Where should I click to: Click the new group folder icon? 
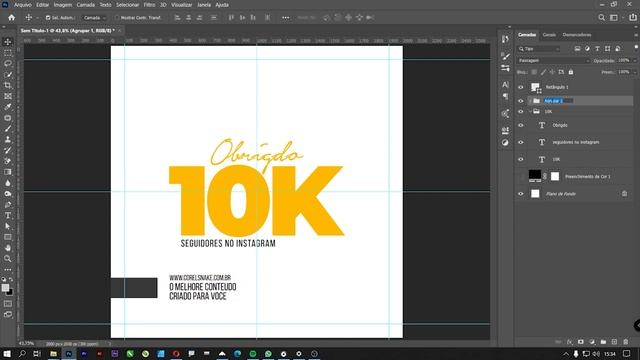[x=603, y=342]
